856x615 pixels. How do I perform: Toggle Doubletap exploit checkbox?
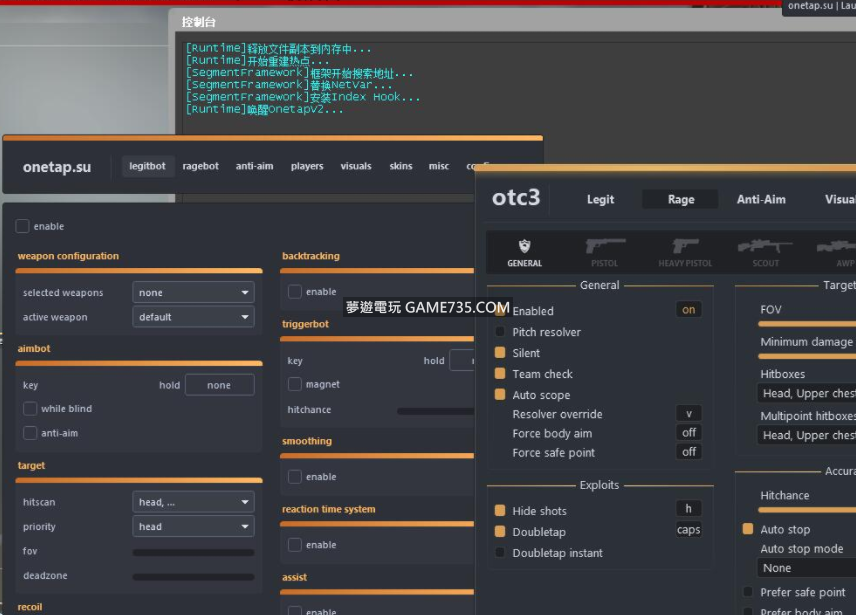[500, 531]
